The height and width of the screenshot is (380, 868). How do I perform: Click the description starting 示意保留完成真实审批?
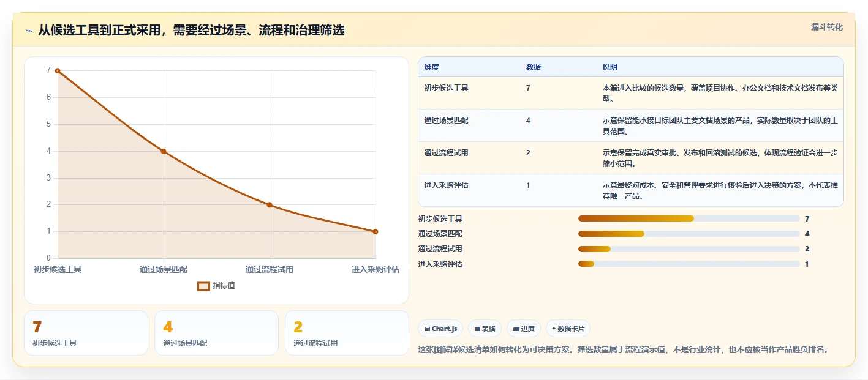click(x=720, y=158)
